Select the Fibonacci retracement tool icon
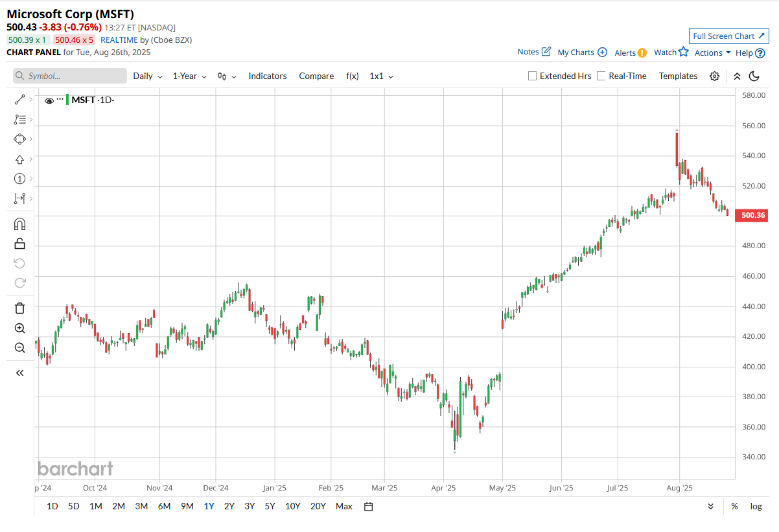Screen dimensions: 779x532 pyautogui.click(x=19, y=119)
